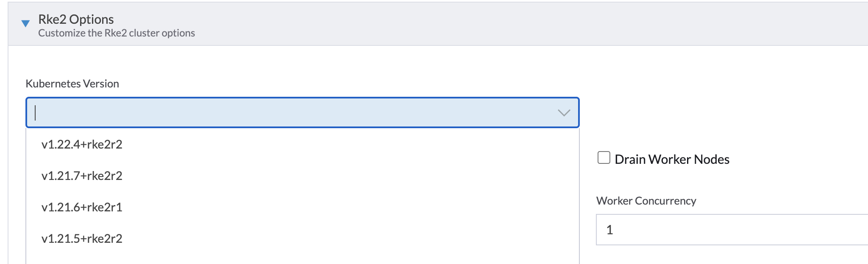Viewport: 868px width, 264px height.
Task: Click the Customize the Rke2 cluster options subtitle
Action: coord(117,33)
